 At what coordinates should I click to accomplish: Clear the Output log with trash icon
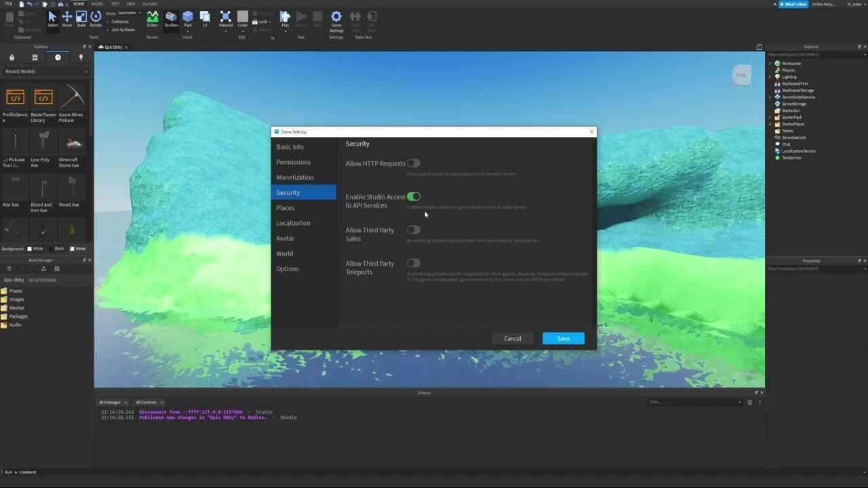[749, 402]
